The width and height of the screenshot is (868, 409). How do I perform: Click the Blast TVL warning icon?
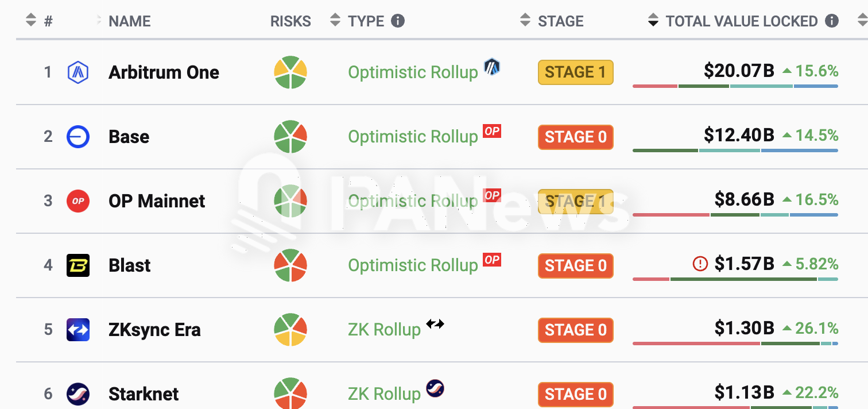coord(700,264)
